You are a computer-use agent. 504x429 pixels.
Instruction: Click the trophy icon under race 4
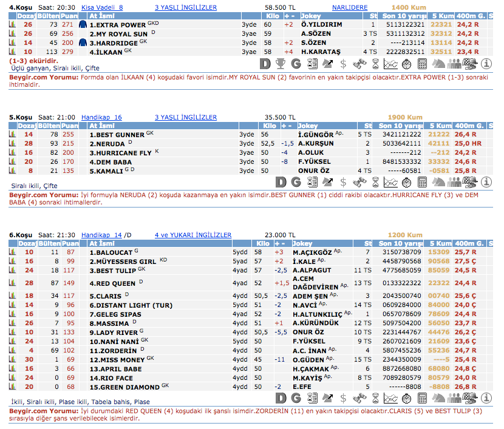(281, 63)
